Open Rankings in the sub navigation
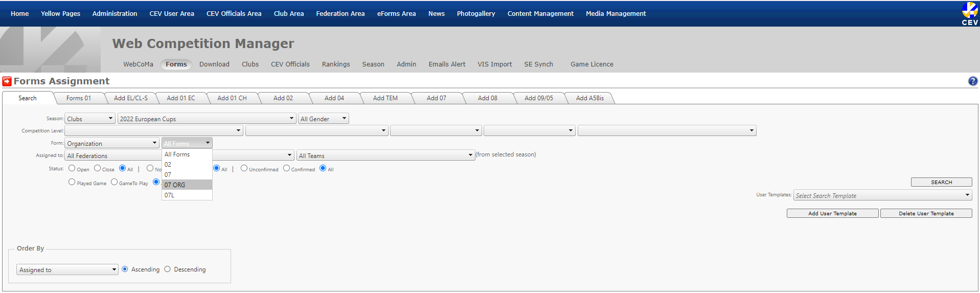Image resolution: width=980 pixels, height=293 pixels. coord(336,64)
